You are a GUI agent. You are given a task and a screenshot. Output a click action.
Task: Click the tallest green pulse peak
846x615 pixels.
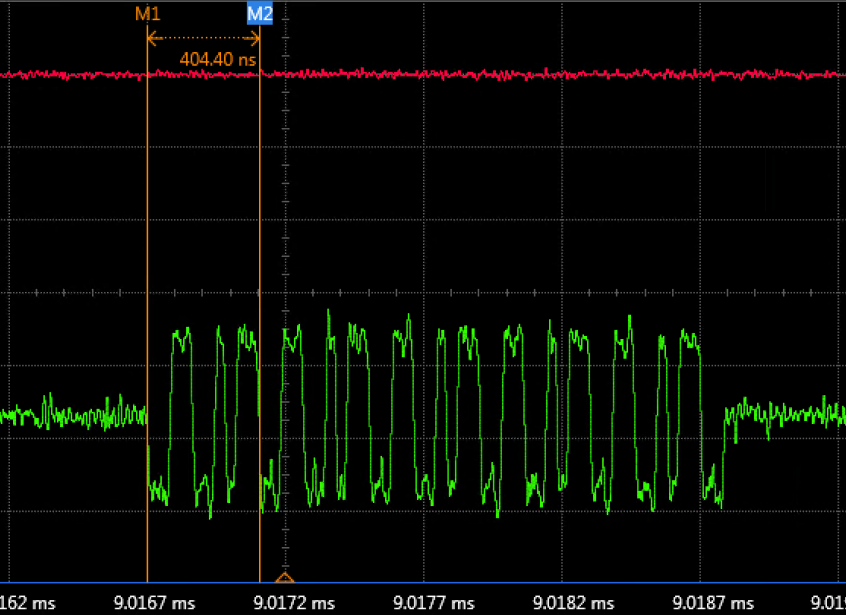(328, 313)
